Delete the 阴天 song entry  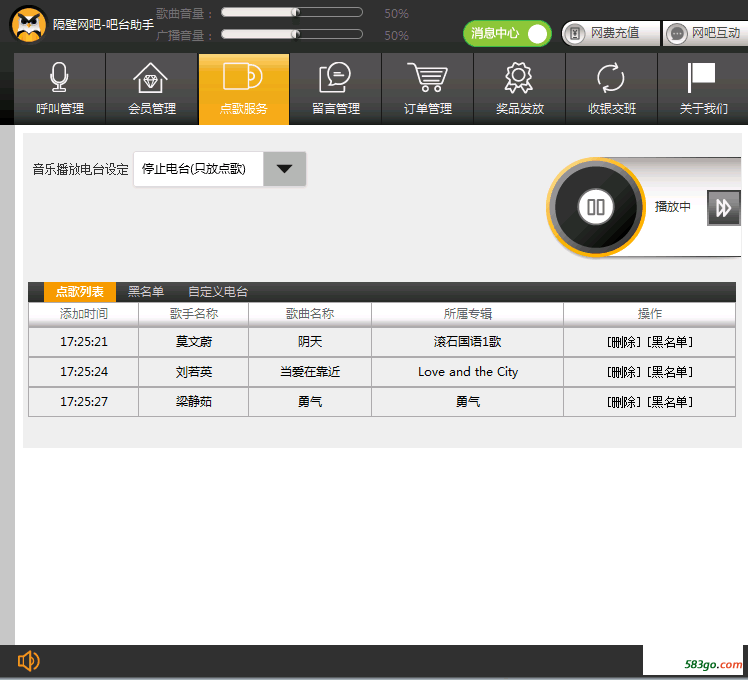(x=624, y=342)
